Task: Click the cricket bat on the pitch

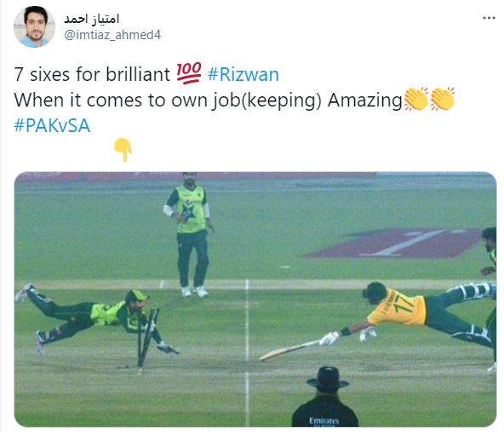Action: (290, 350)
